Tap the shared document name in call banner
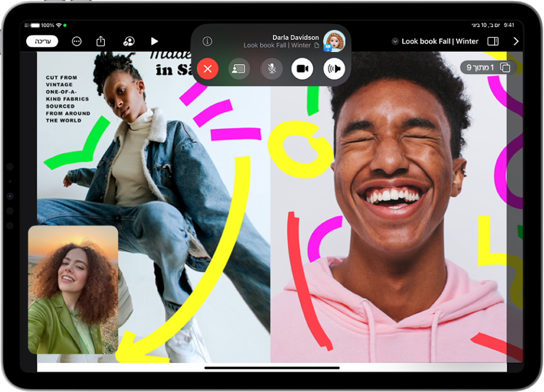 tap(282, 45)
